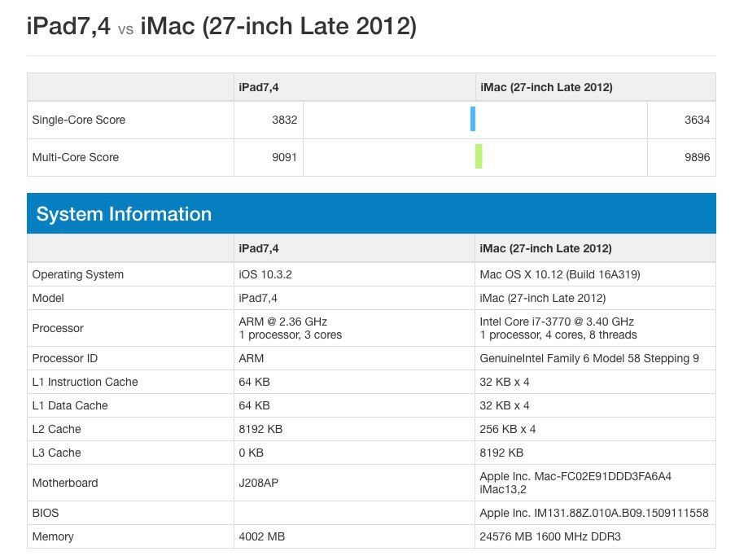Select the GenuineIntel Processor ID value

click(x=588, y=358)
